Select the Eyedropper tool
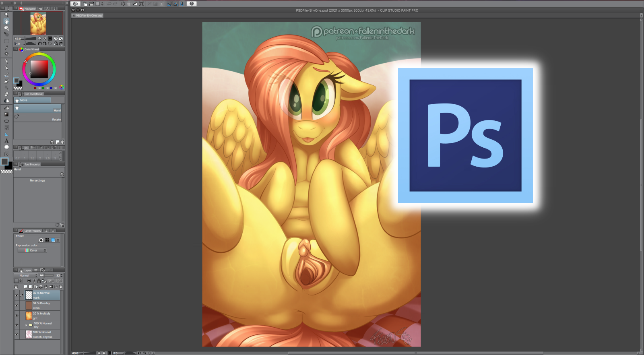Screen dimensions: 644x355 pyautogui.click(x=6, y=47)
